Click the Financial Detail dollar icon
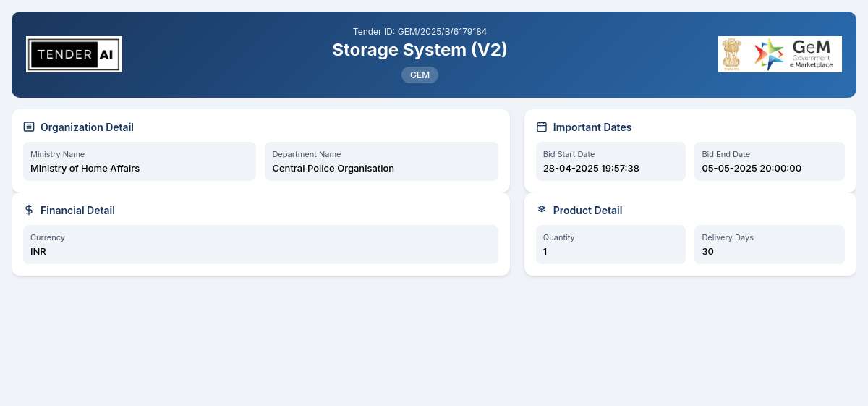 29,210
